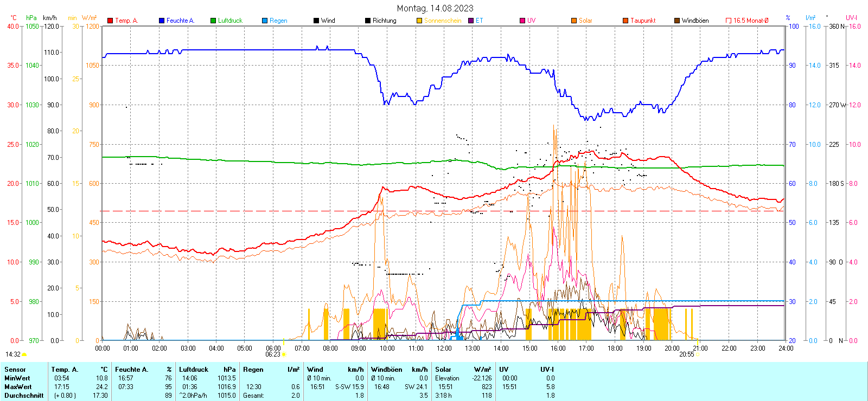Click the Windböen km/h table header
868x401 pixels.
coord(399,370)
